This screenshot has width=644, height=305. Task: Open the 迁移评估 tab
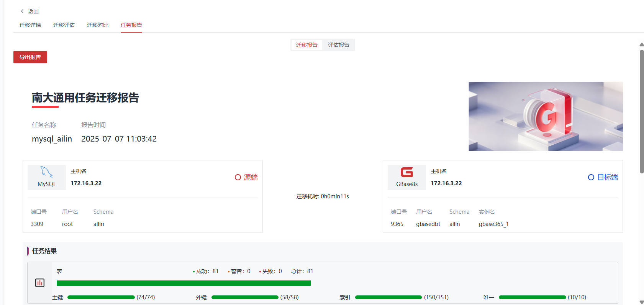click(x=64, y=25)
